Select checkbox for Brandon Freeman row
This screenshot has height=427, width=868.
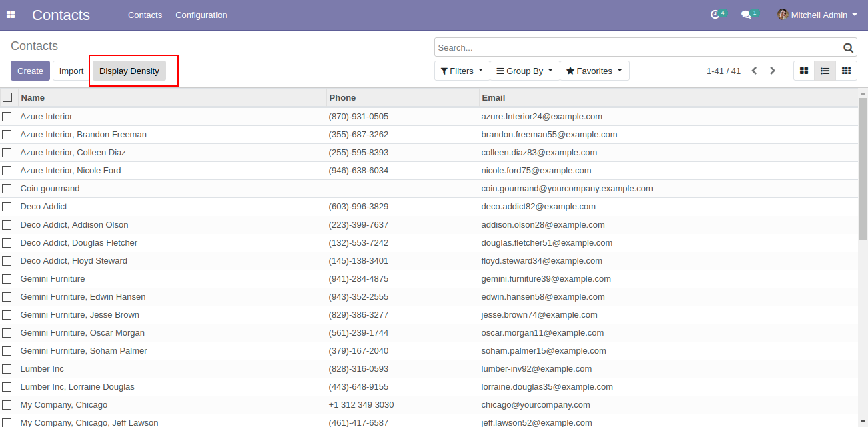7,135
